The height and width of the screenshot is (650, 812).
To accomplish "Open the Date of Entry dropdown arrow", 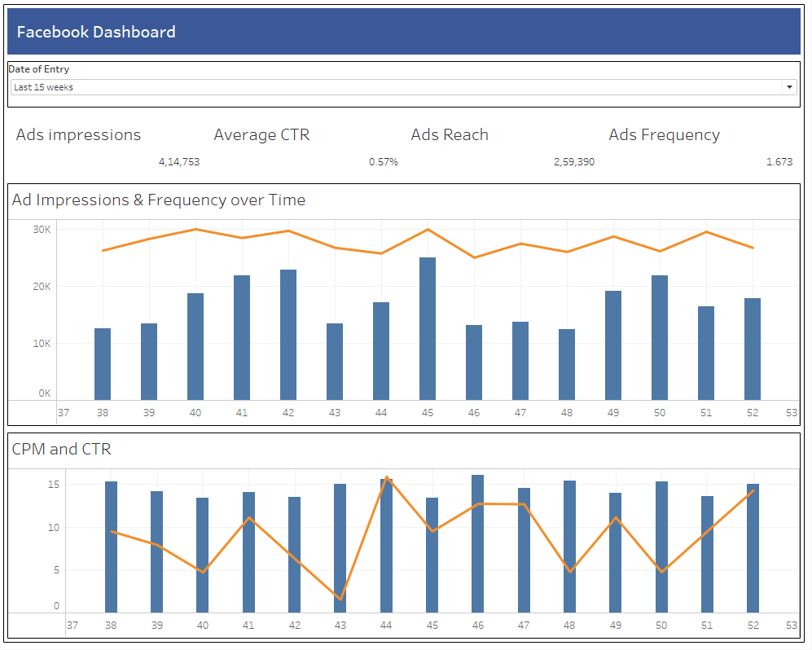I will pos(789,87).
